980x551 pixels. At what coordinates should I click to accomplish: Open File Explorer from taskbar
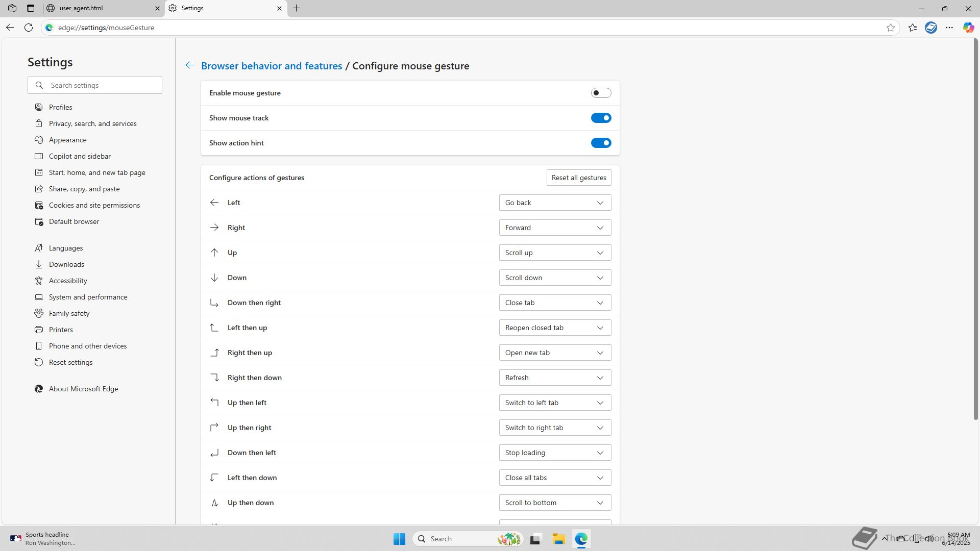point(558,539)
